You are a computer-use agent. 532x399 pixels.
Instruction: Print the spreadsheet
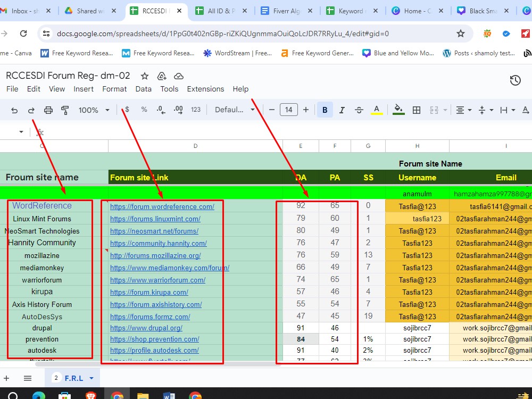coord(48,110)
